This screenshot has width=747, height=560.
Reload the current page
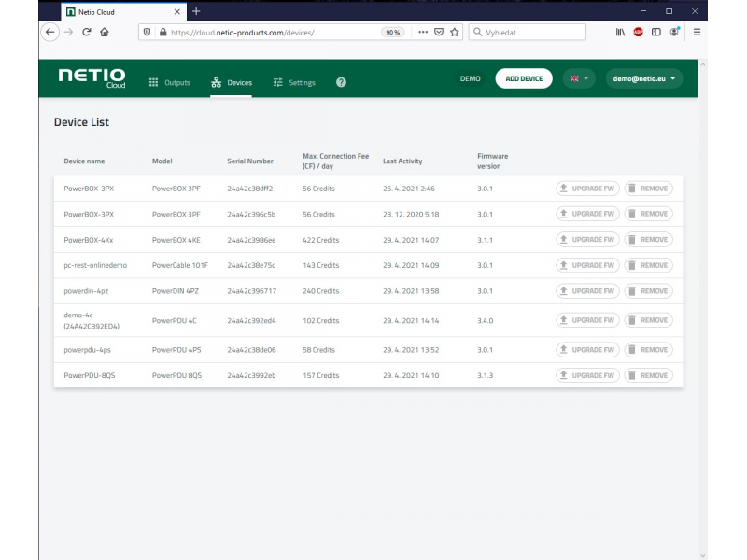pos(86,33)
